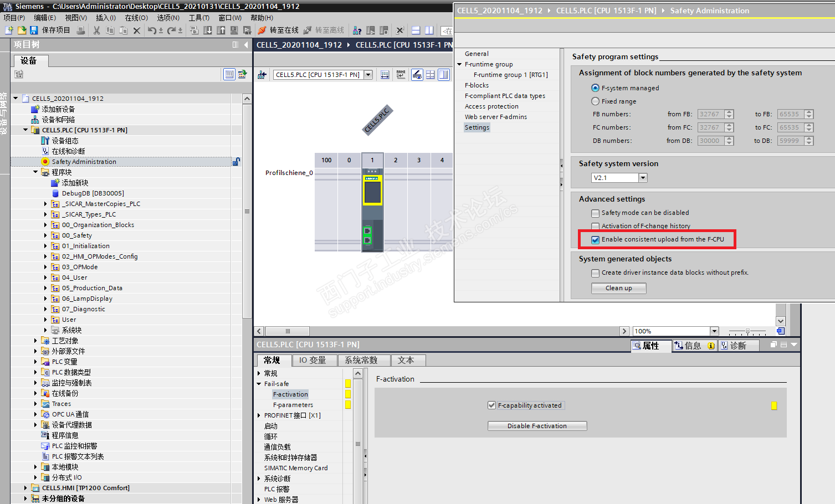835x504 pixels.
Task: Click the delete X icon in toolbar
Action: point(137,30)
